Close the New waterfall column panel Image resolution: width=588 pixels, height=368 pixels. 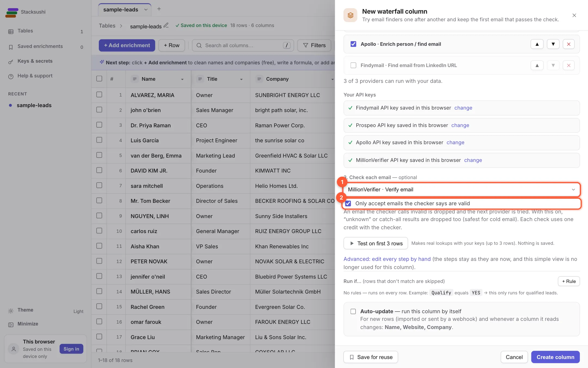click(574, 15)
